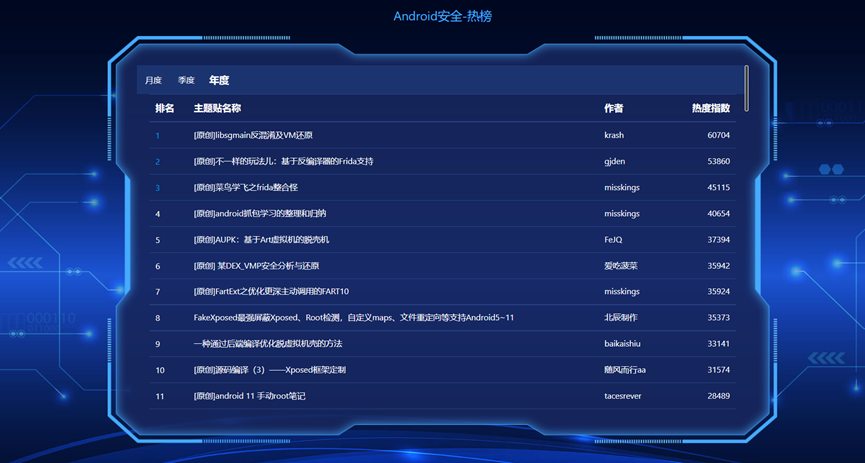Click rank number 7
The image size is (865, 463).
coord(158,291)
